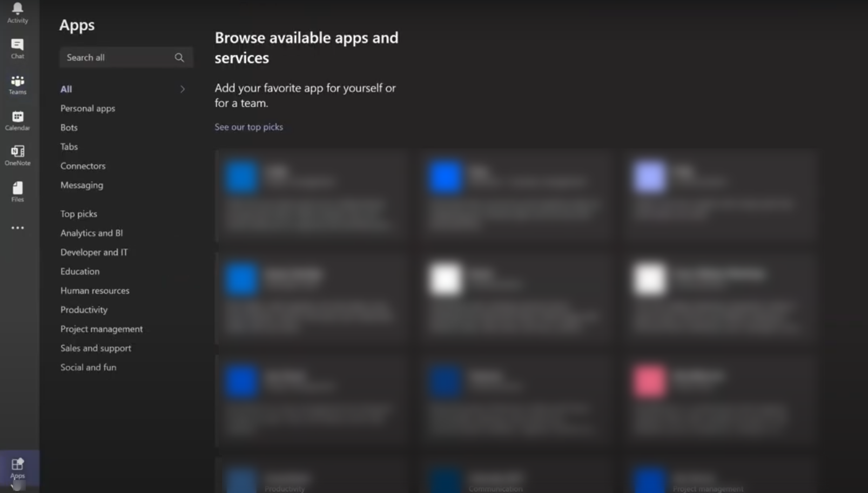Follow the See our top picks link
The image size is (868, 493).
pos(248,127)
